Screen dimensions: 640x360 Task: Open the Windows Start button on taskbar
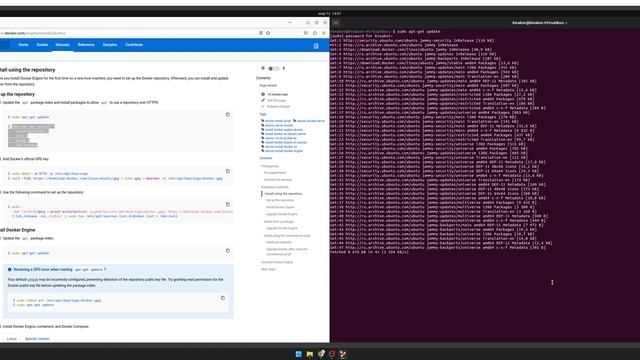pyautogui.click(x=298, y=354)
